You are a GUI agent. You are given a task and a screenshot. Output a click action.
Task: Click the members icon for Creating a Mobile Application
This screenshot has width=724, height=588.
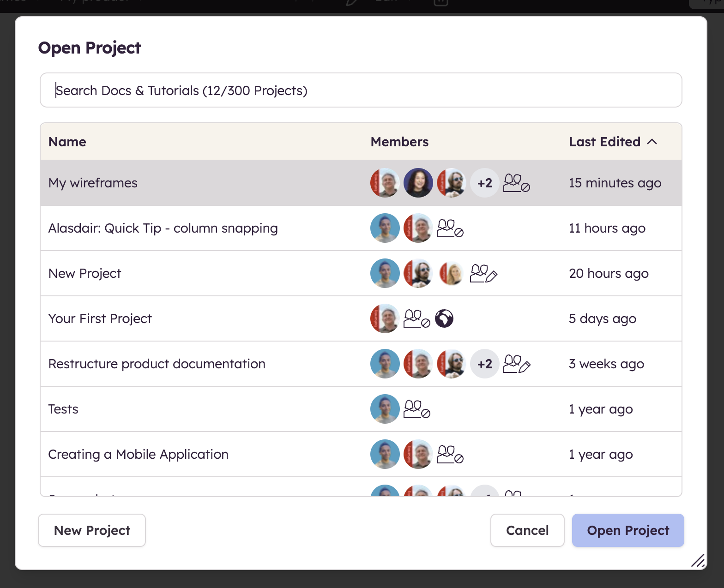pos(450,454)
